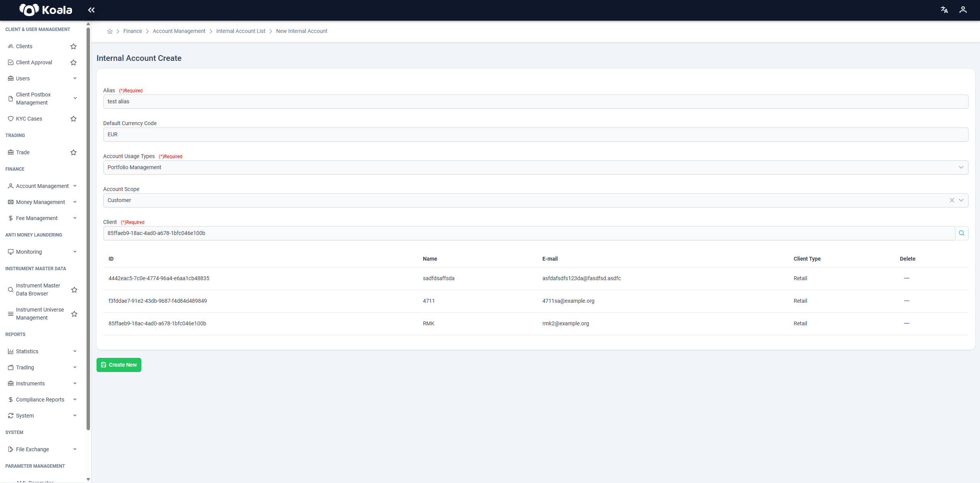Open the language translation icon
The width and height of the screenshot is (980, 483).
(x=944, y=10)
